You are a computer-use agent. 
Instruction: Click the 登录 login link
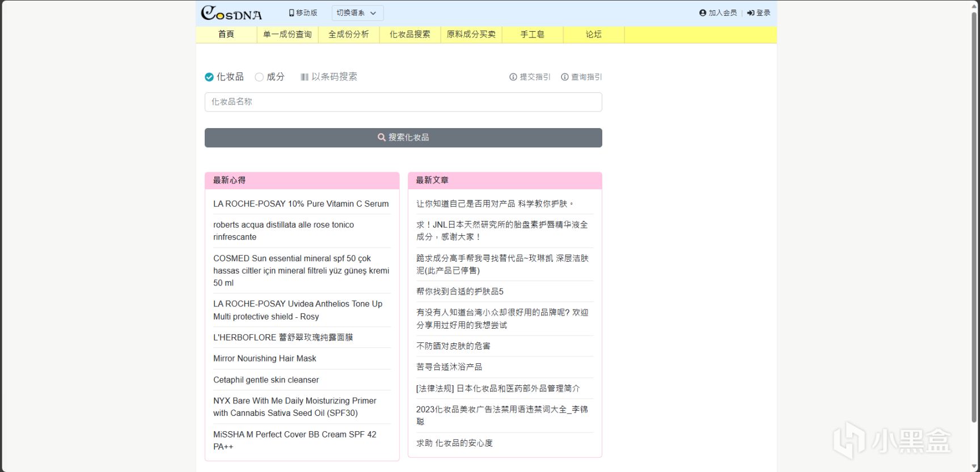759,12
